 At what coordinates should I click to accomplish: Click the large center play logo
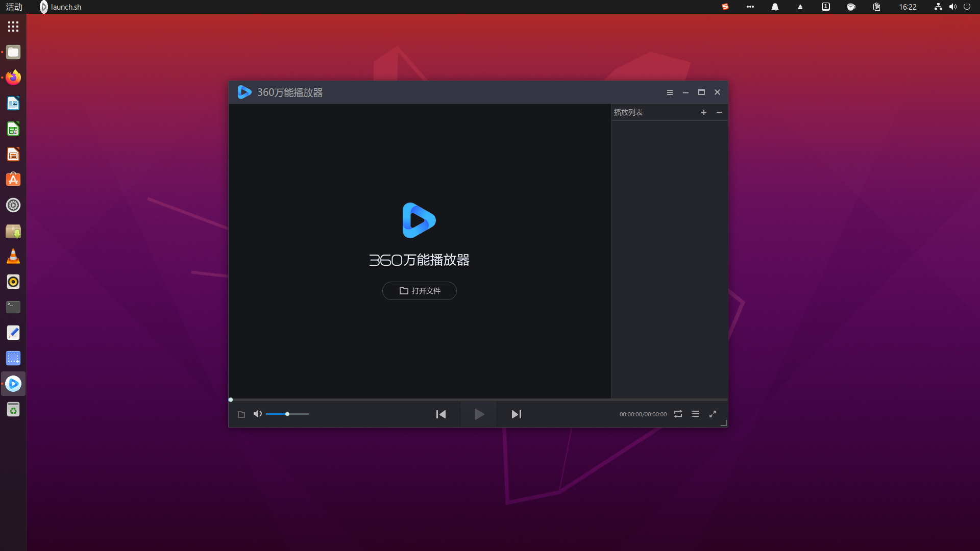pos(419,220)
